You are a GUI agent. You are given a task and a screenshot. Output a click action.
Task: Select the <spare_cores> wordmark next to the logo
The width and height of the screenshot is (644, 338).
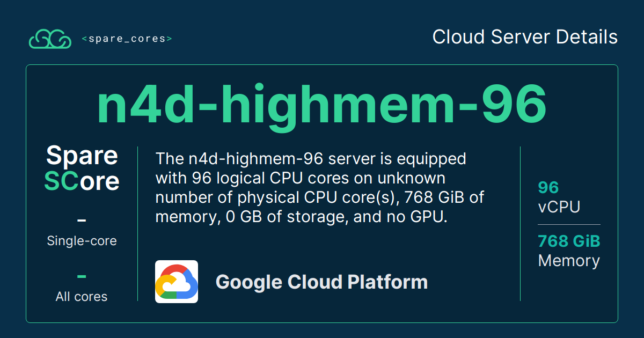127,38
